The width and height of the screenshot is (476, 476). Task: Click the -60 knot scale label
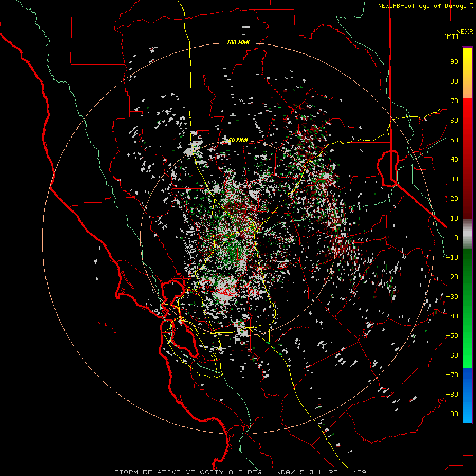click(452, 355)
